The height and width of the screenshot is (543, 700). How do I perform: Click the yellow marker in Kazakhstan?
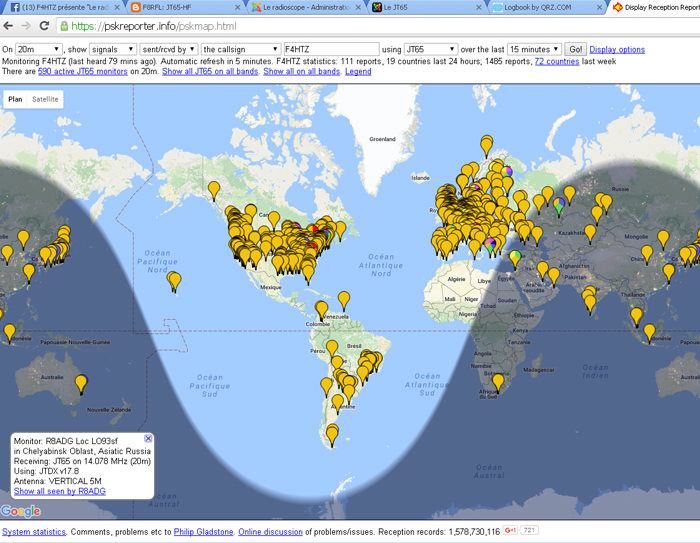point(590,234)
